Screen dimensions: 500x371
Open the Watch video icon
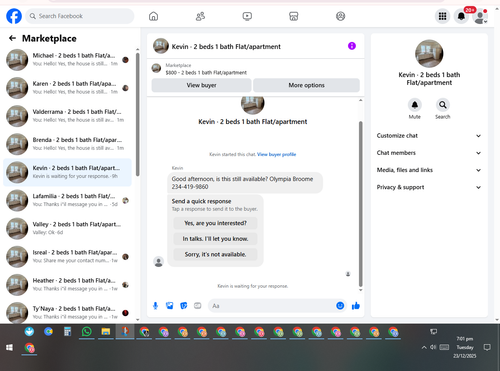coord(247,16)
